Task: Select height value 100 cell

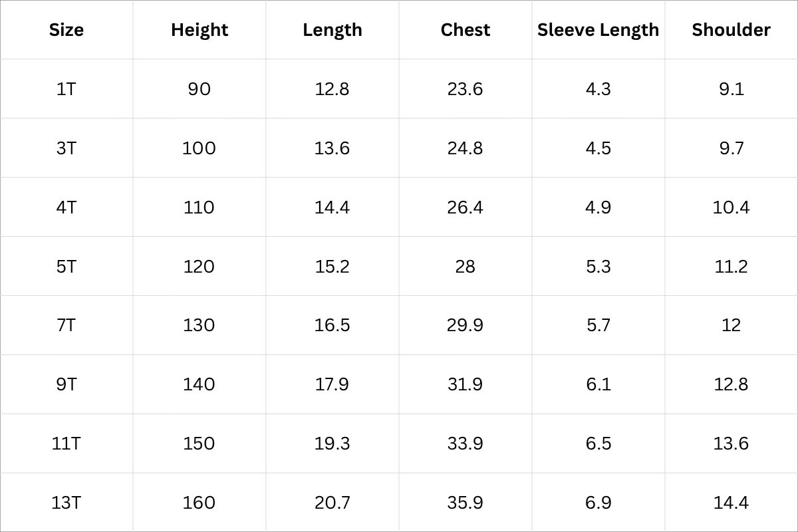Action: tap(199, 148)
